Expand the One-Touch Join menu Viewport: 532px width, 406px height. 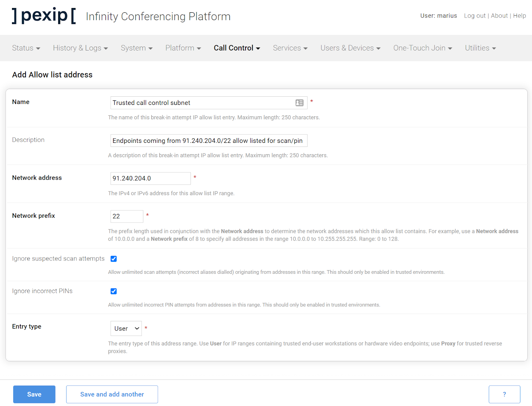click(422, 48)
